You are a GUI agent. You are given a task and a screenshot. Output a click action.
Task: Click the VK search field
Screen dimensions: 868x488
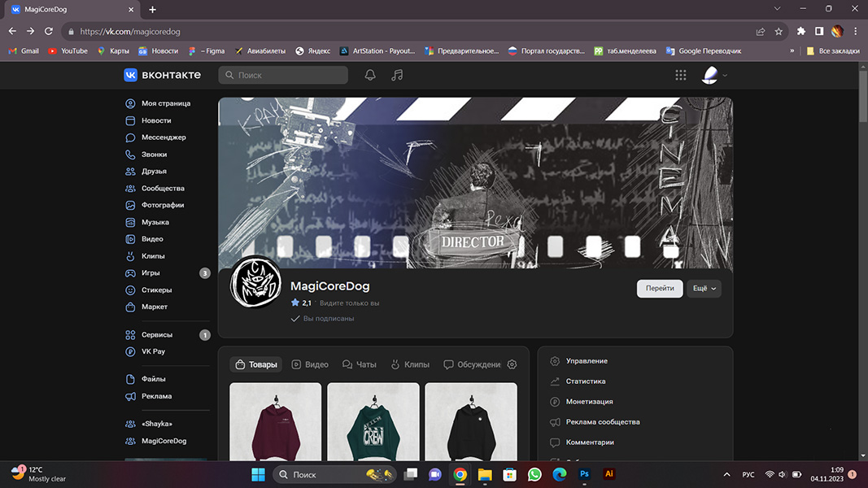click(283, 76)
